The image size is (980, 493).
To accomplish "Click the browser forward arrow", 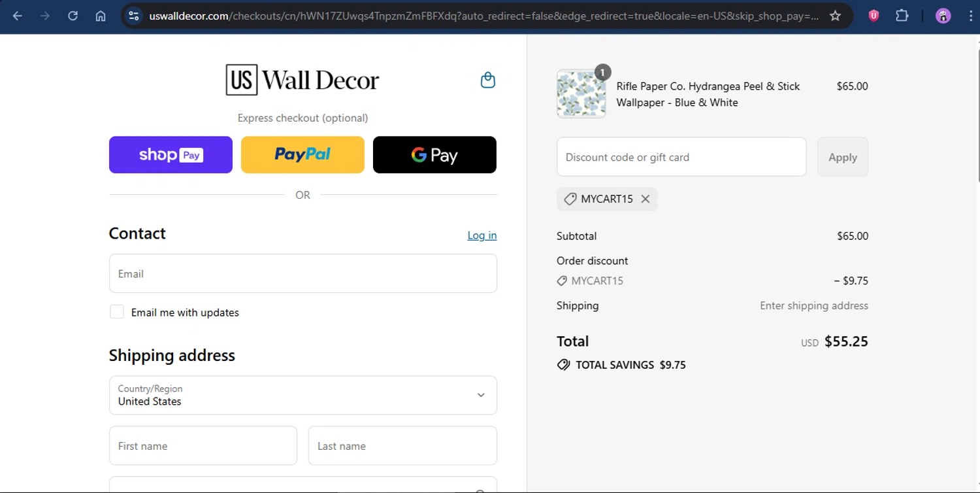I will (x=45, y=16).
